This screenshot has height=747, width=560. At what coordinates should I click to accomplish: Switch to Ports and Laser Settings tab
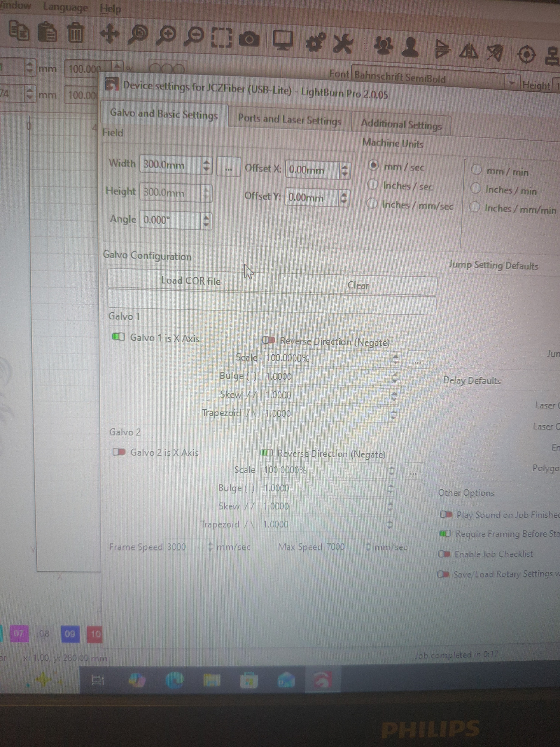[289, 119]
